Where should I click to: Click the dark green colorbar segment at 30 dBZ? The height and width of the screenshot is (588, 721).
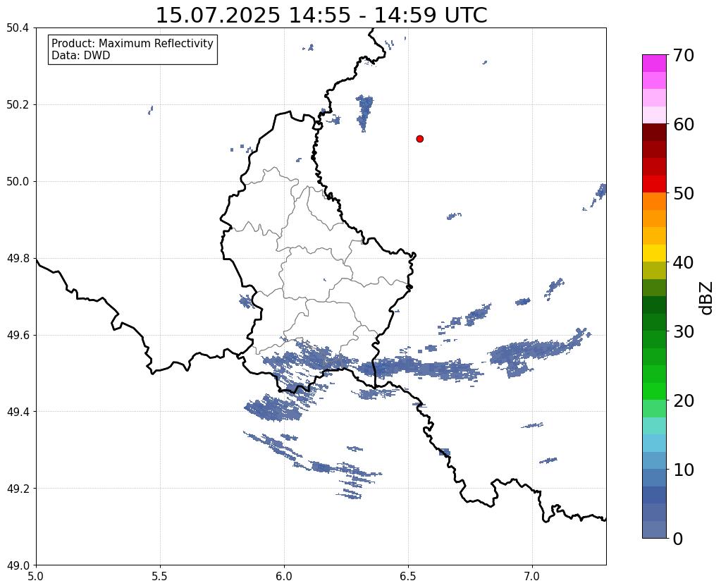click(x=654, y=322)
